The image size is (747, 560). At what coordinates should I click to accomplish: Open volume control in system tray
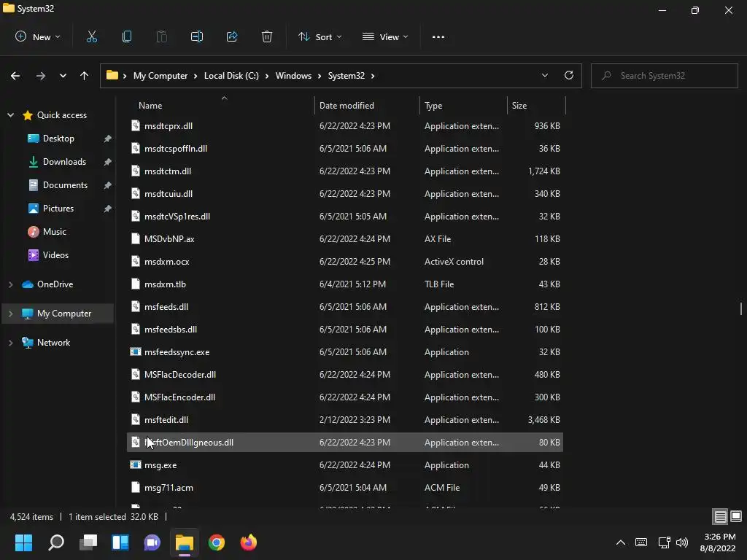682,542
